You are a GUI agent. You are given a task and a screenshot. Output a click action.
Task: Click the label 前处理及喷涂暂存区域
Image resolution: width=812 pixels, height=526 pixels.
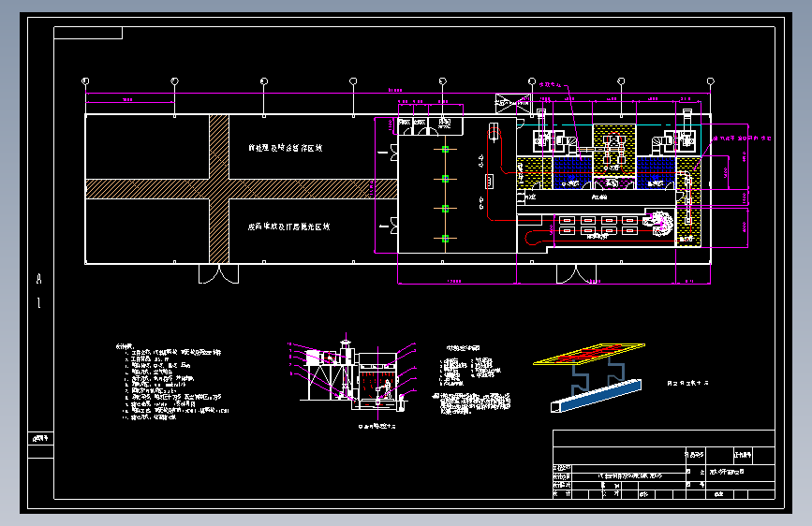click(285, 148)
